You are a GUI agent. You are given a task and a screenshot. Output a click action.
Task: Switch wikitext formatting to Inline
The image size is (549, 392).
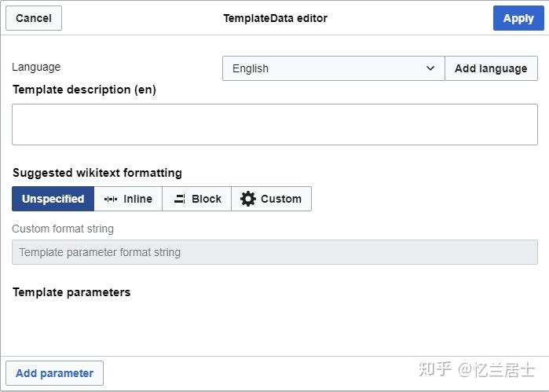(x=128, y=200)
